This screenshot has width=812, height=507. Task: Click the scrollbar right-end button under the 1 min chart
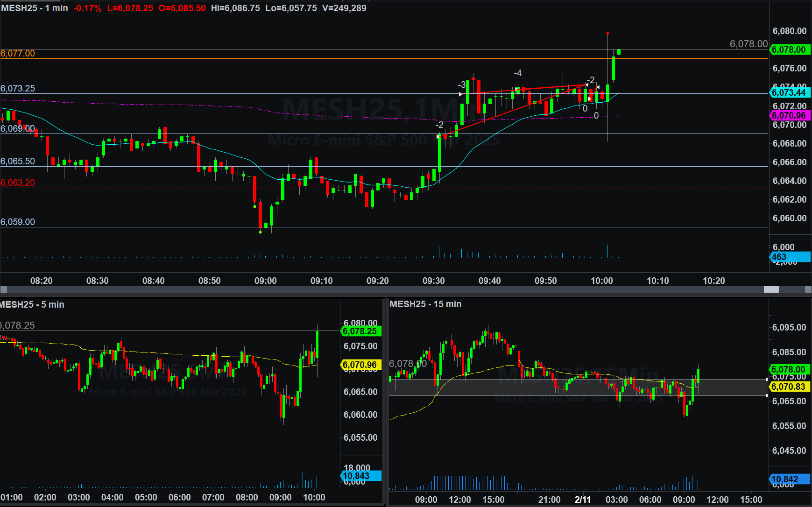tap(808, 289)
